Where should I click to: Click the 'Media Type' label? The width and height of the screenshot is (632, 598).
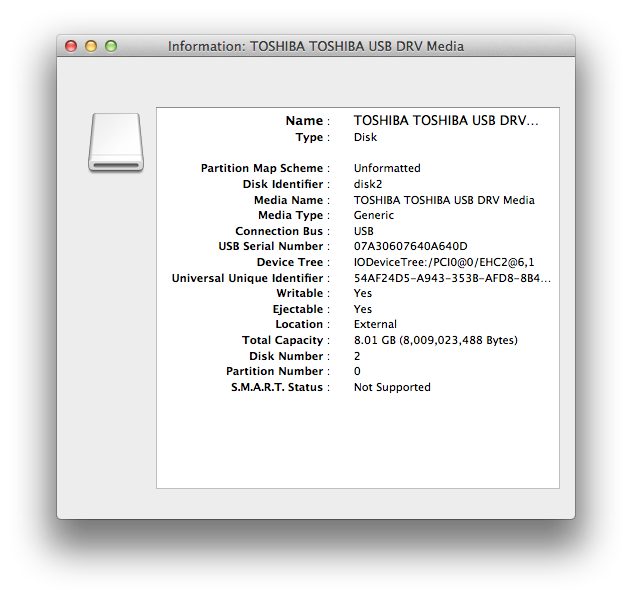click(x=291, y=216)
